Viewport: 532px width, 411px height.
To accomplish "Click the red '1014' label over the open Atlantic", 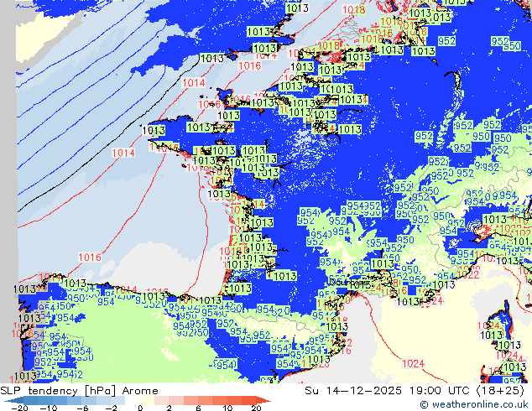I will (123, 153).
